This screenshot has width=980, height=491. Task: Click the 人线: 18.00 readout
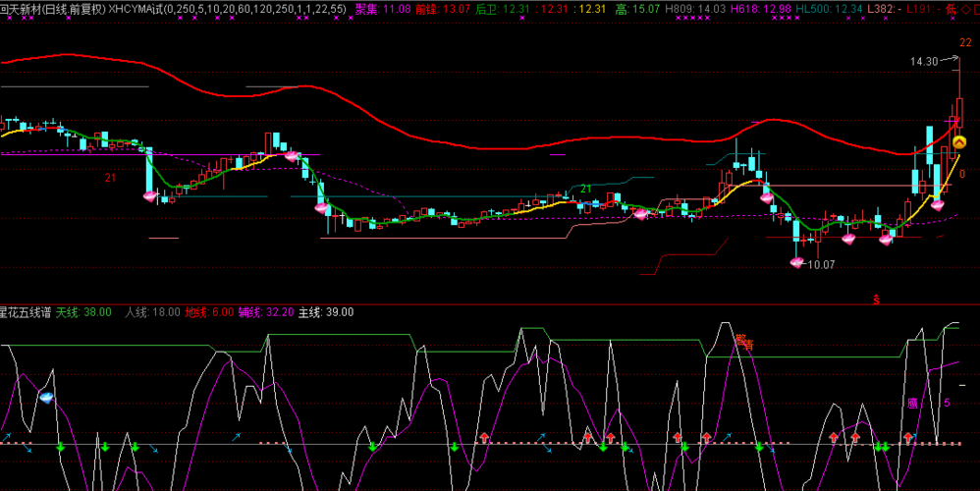click(152, 312)
